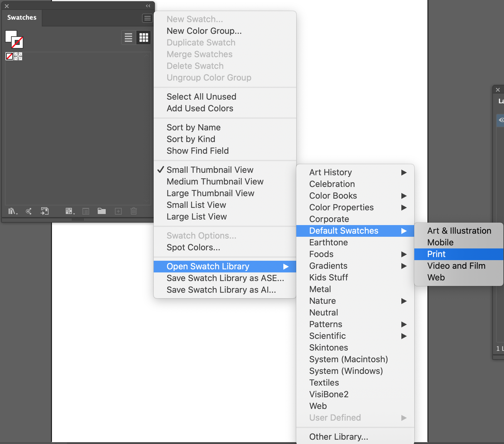The image size is (504, 444).
Task: Expand the Scientific submenu
Action: [355, 336]
